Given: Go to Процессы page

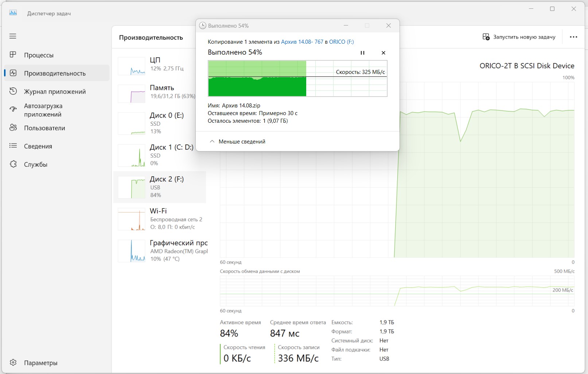Looking at the screenshot, I should pos(57,55).
